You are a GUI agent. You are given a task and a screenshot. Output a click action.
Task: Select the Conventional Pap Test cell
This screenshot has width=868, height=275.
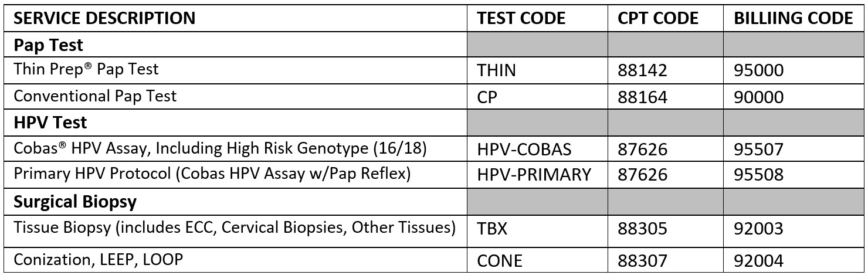point(95,96)
